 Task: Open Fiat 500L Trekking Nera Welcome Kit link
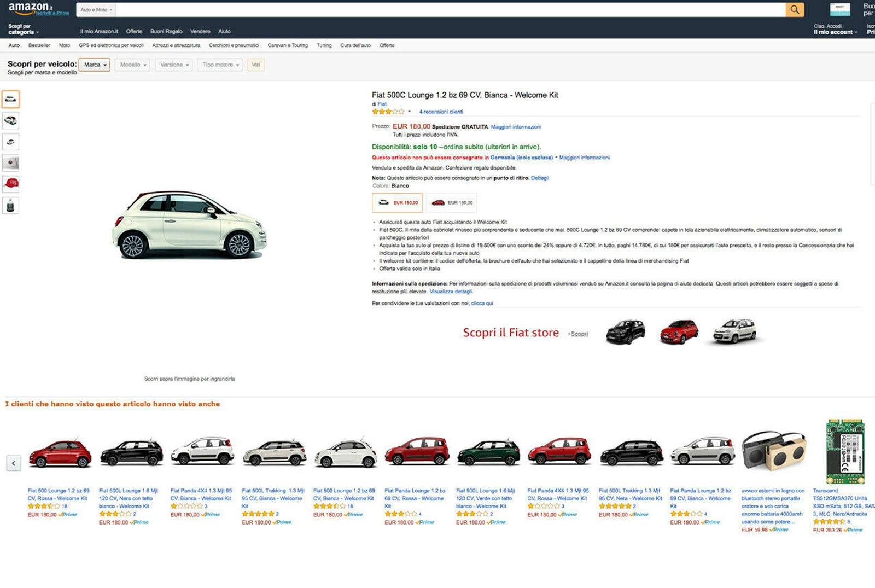630,494
